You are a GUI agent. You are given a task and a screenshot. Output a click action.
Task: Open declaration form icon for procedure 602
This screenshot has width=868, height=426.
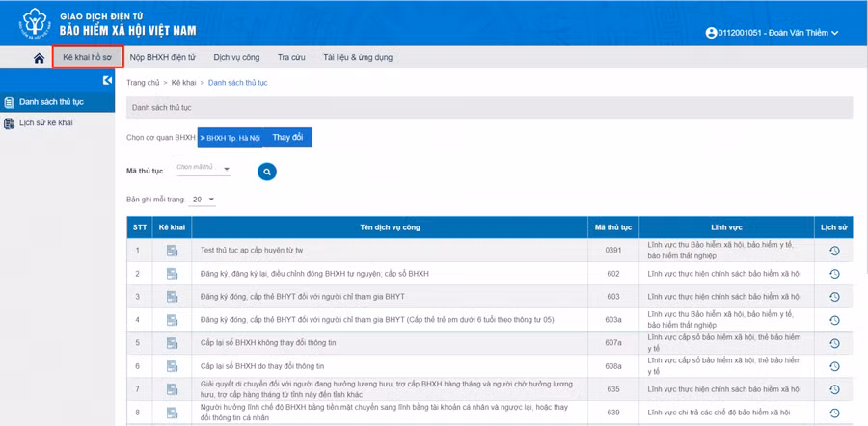pos(172,274)
